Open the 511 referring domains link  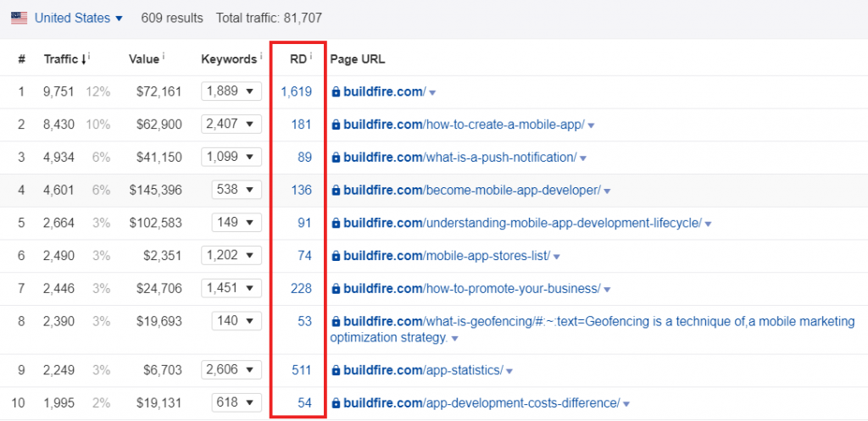point(301,370)
